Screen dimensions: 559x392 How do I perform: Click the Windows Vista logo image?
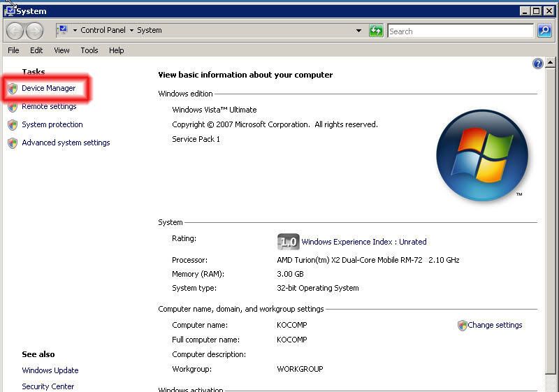tap(482, 155)
